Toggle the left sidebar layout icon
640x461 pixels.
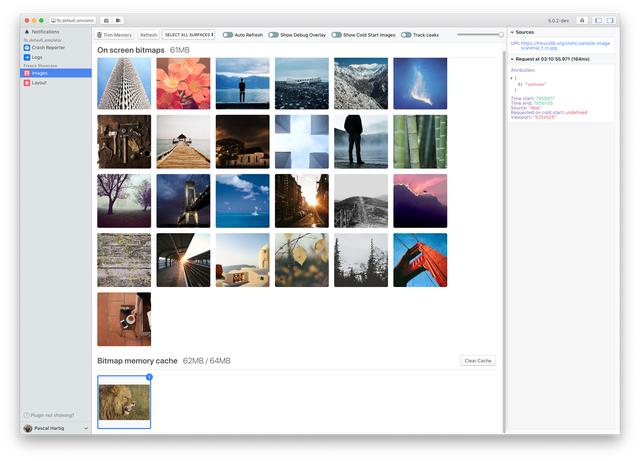[598, 20]
